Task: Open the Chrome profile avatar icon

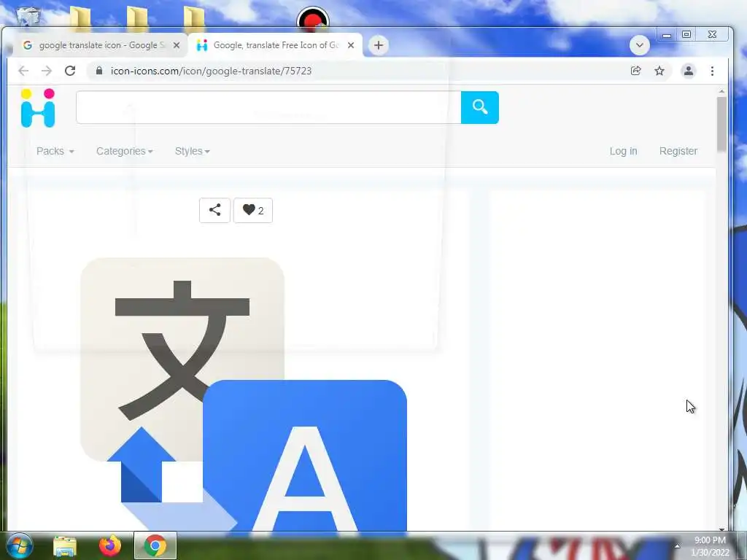Action: pyautogui.click(x=689, y=71)
